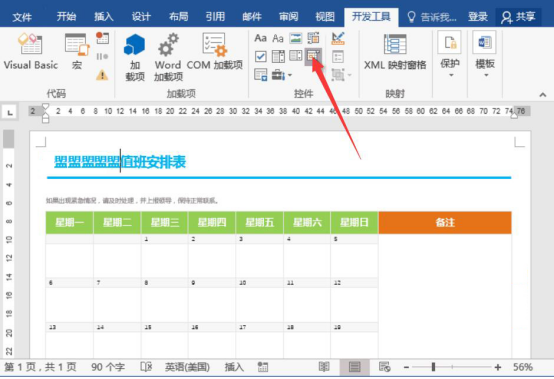Switch to Print Layout view
This screenshot has height=379, width=554.
354,367
